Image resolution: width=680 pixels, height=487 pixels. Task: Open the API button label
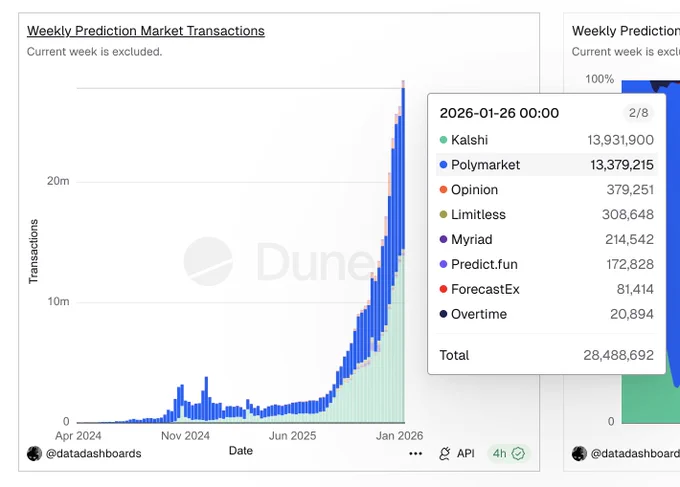point(465,454)
